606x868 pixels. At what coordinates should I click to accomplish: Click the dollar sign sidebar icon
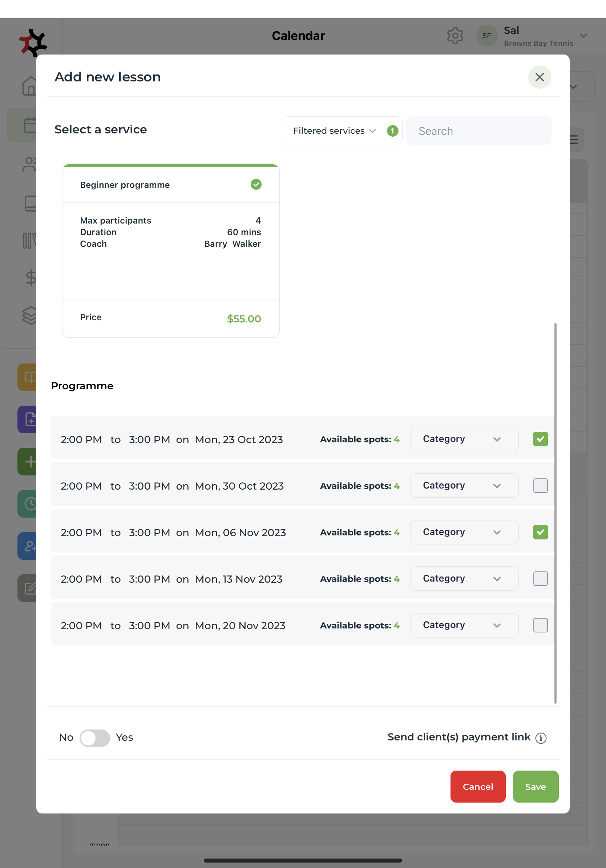coord(30,278)
